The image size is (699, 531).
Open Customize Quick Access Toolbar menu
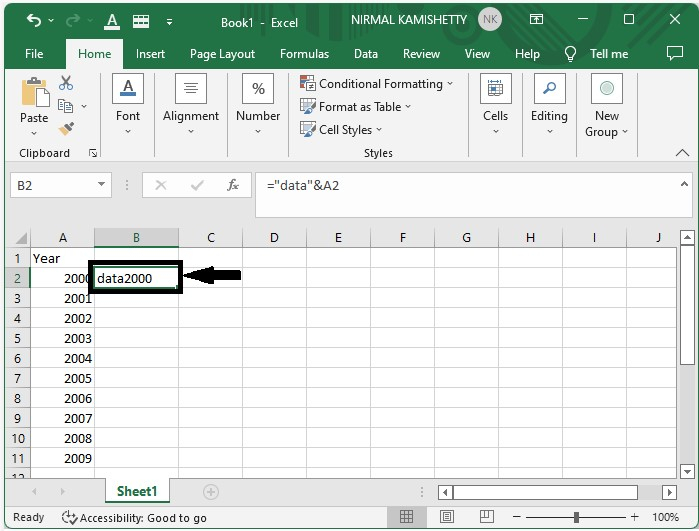[x=169, y=21]
